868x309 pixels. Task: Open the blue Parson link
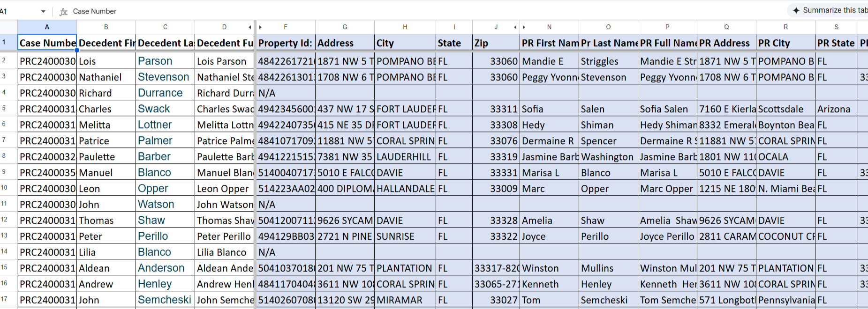[155, 61]
